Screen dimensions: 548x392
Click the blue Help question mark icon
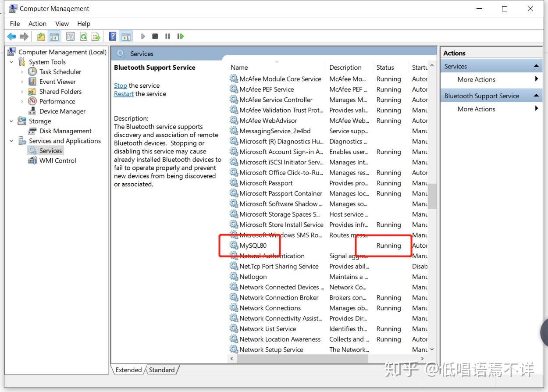pos(113,36)
